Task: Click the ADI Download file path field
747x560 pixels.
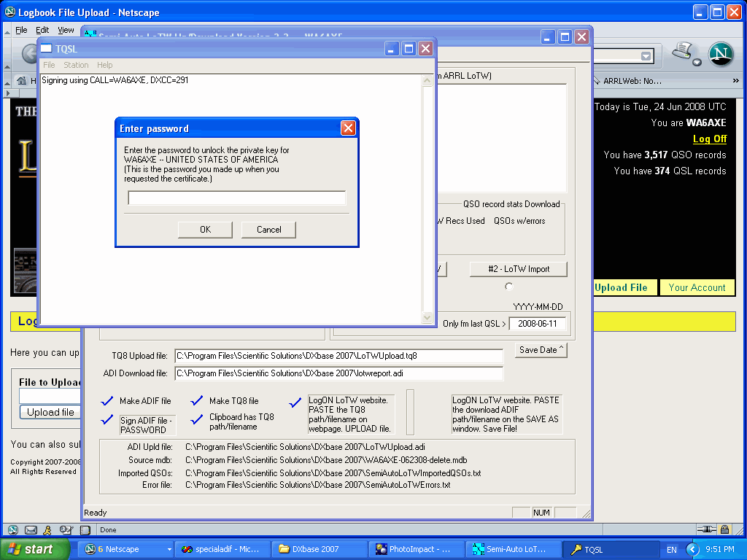Action: pos(338,373)
